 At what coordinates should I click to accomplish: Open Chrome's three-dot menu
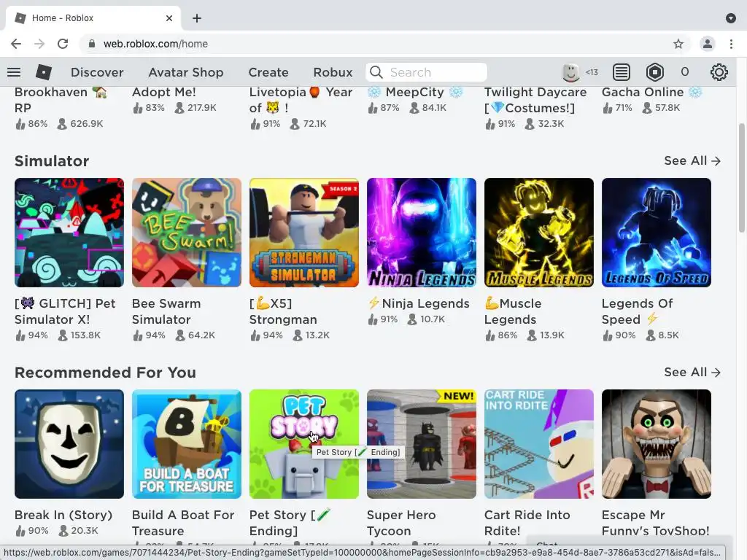731,44
